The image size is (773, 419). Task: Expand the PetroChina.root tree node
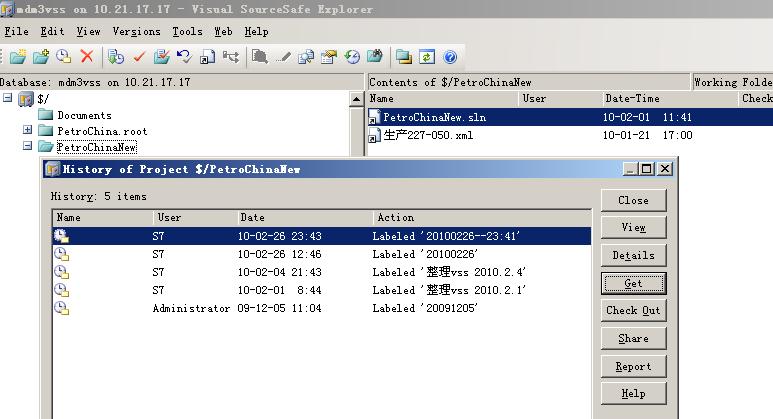click(x=28, y=130)
